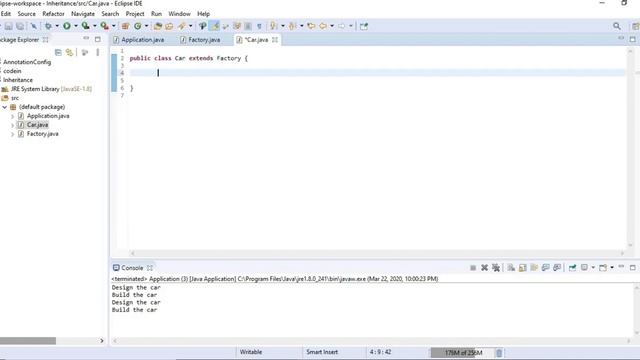The image size is (640, 360).
Task: Expand the Application.java tree node
Action: pyautogui.click(x=12, y=116)
